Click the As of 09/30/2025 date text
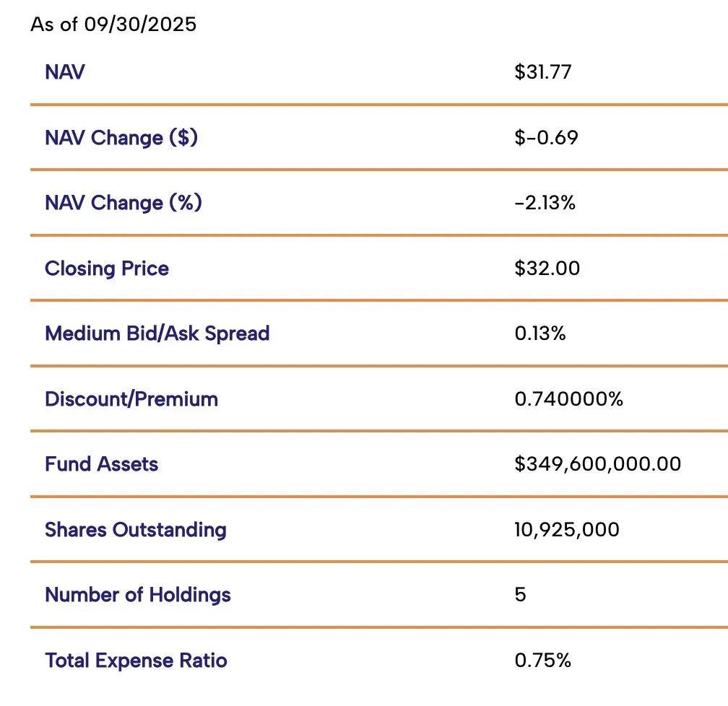 (113, 25)
